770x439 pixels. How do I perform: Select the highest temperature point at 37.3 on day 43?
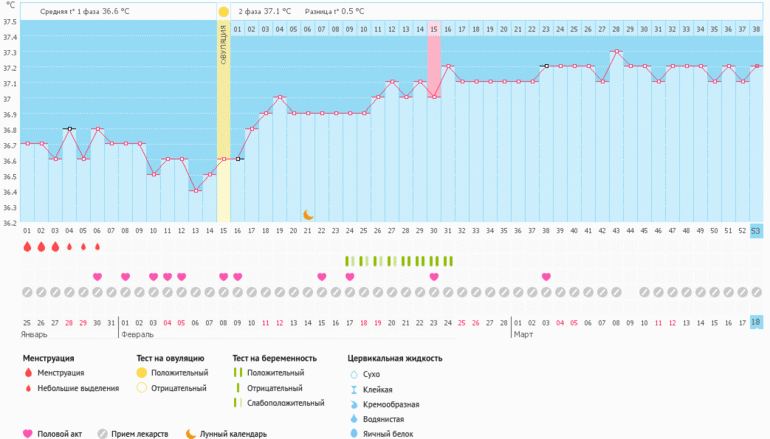coord(616,51)
